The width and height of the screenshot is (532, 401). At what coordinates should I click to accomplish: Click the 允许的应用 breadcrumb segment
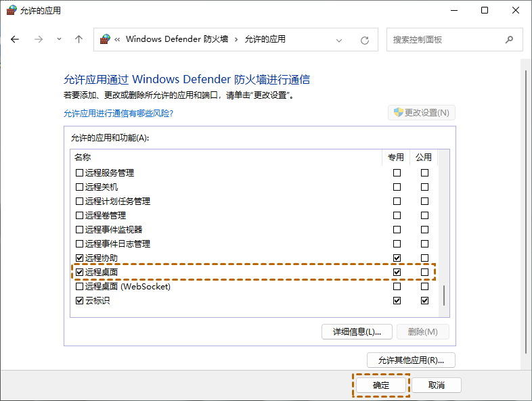tap(265, 39)
